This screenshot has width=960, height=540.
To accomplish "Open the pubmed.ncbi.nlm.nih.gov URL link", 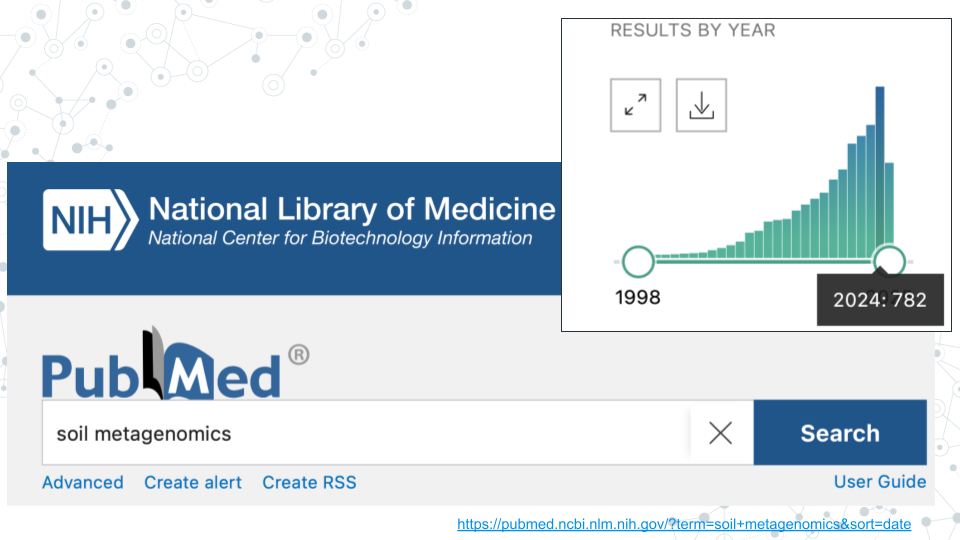I will point(684,524).
